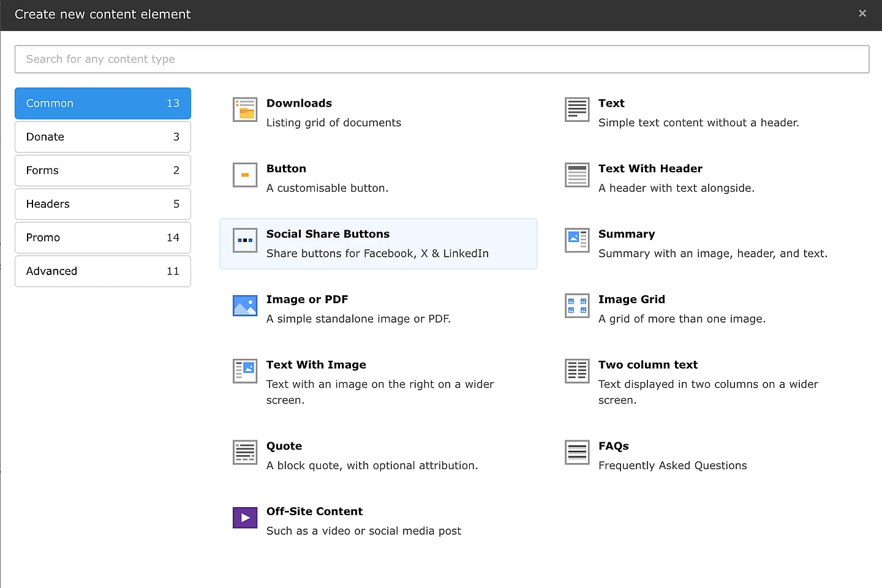The image size is (882, 588).
Task: Pick the Text With Image icon
Action: [245, 371]
